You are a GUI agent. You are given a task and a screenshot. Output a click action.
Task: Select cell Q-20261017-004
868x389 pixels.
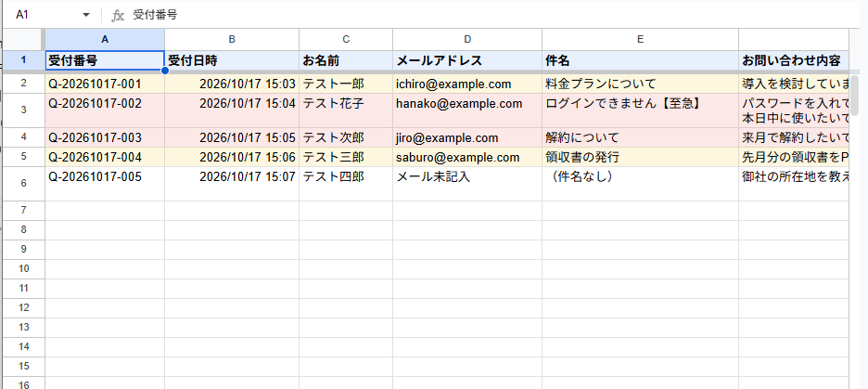(x=105, y=157)
